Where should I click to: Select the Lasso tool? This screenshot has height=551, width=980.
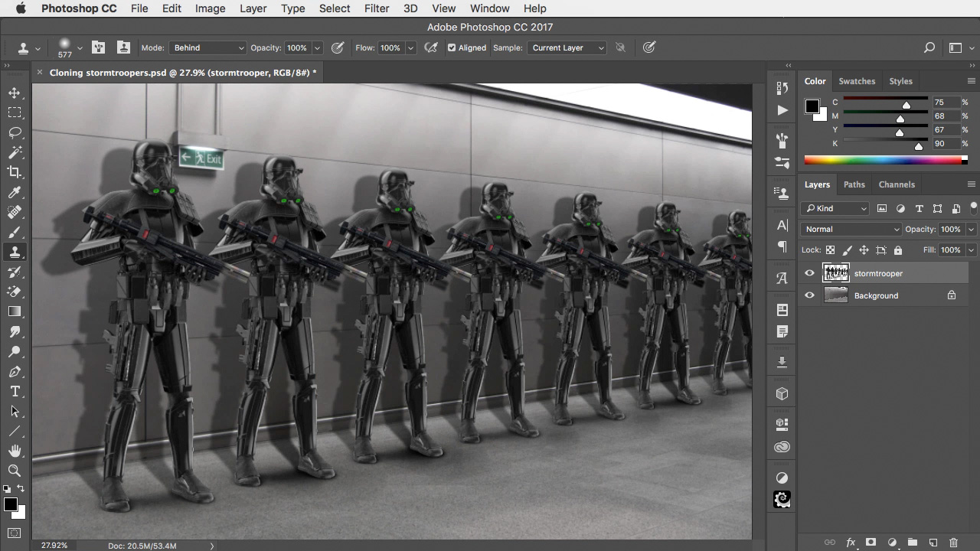click(15, 132)
